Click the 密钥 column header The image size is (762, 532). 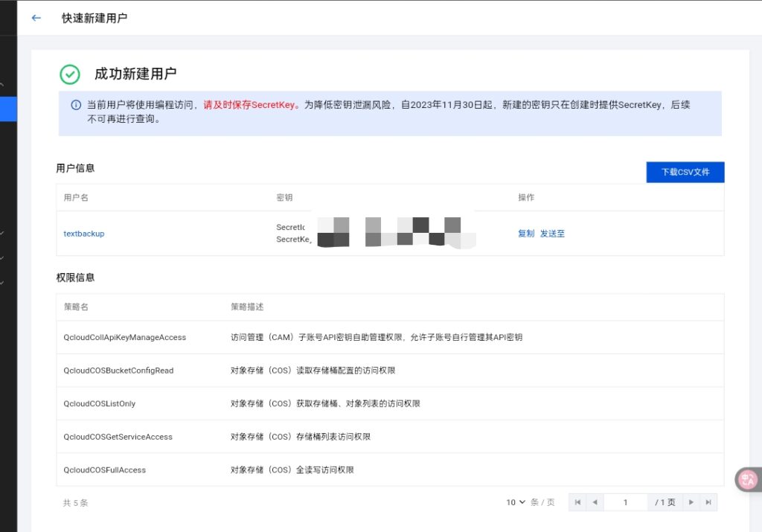284,198
